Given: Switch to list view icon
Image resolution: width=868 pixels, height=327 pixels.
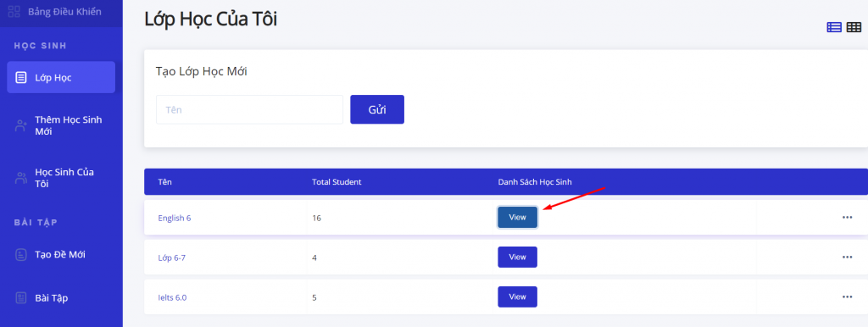Looking at the screenshot, I should 834,27.
